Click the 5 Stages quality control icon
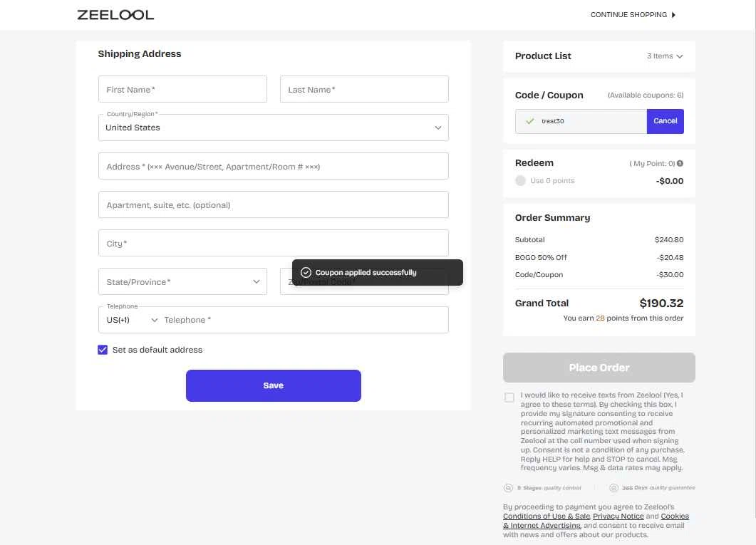The height and width of the screenshot is (545, 756). pyautogui.click(x=508, y=488)
